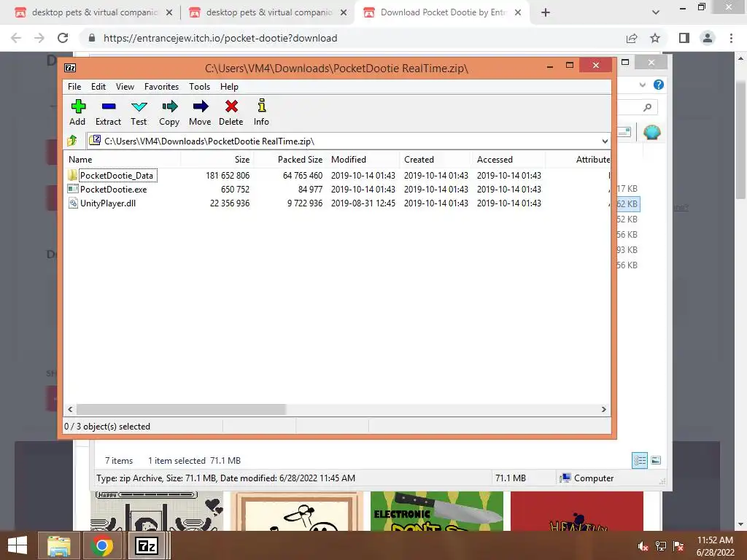Click the 7z logo in title bar

point(70,68)
